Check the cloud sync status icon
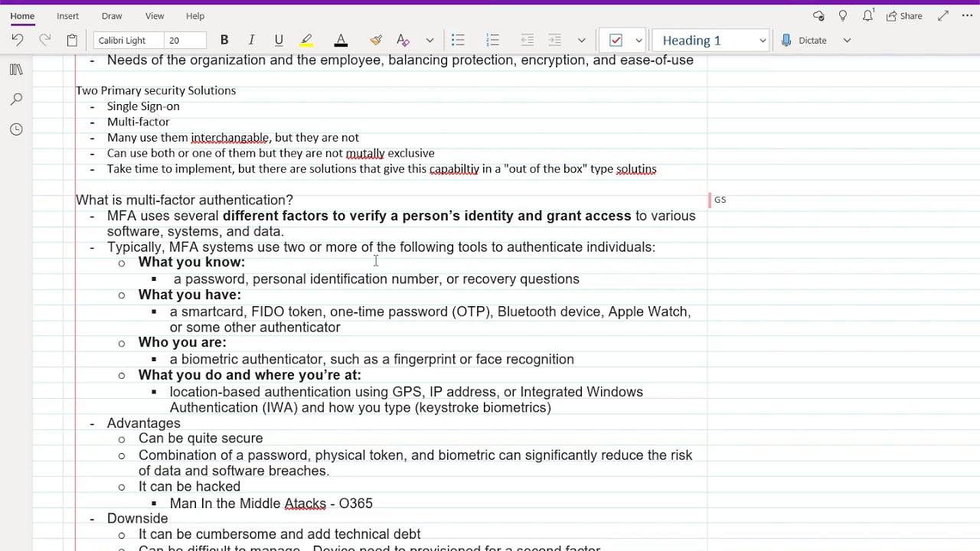Viewport: 980px width, 551px height. (x=818, y=15)
